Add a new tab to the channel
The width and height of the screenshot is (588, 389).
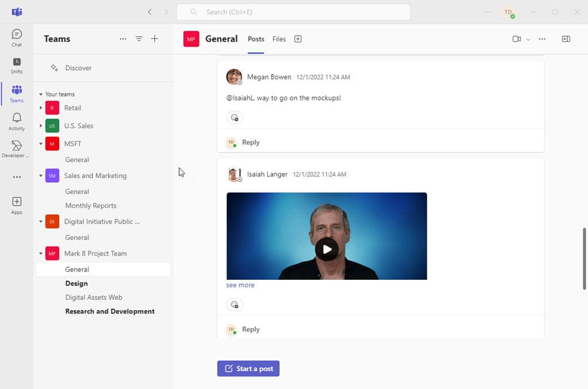click(x=297, y=39)
